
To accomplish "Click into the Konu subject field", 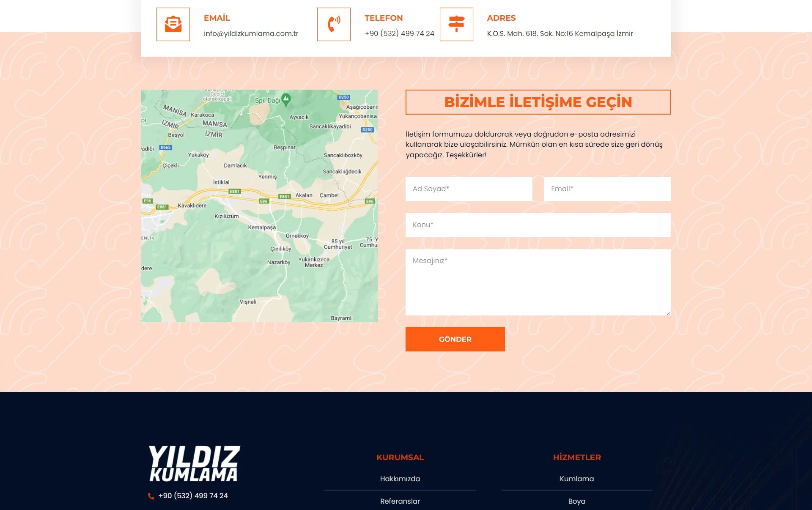I will 538,225.
